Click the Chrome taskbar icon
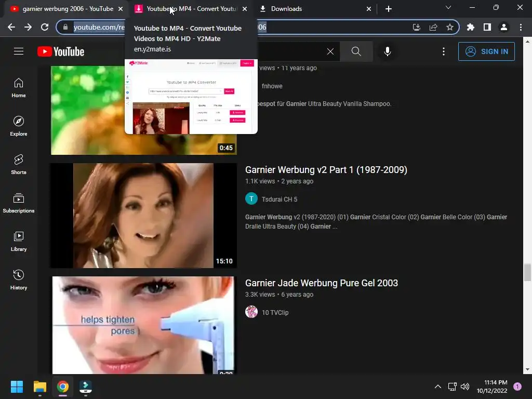 click(63, 387)
